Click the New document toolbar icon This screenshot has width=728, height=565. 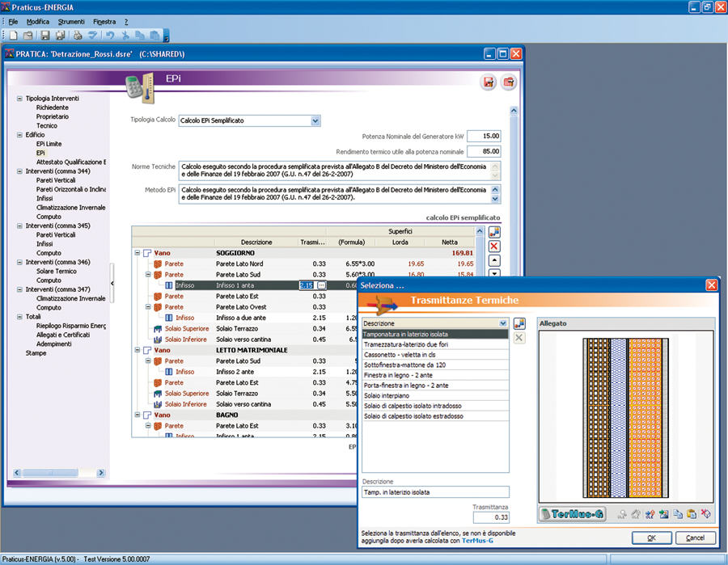pos(14,36)
